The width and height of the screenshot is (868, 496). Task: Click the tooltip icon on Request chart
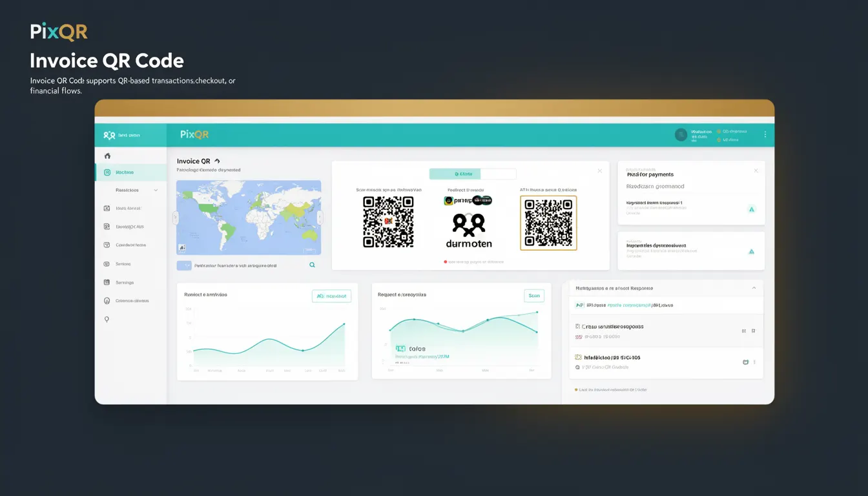(400, 348)
